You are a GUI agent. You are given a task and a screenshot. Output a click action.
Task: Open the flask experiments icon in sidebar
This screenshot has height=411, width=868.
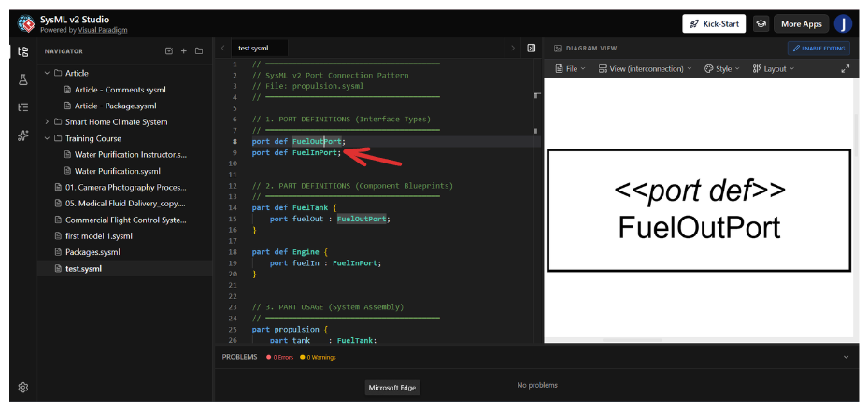(x=22, y=79)
